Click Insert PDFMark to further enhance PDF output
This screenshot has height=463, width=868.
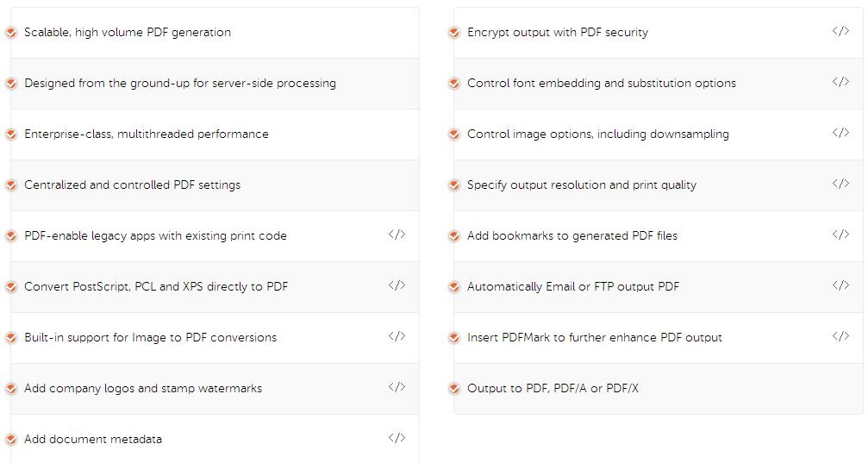(x=595, y=338)
